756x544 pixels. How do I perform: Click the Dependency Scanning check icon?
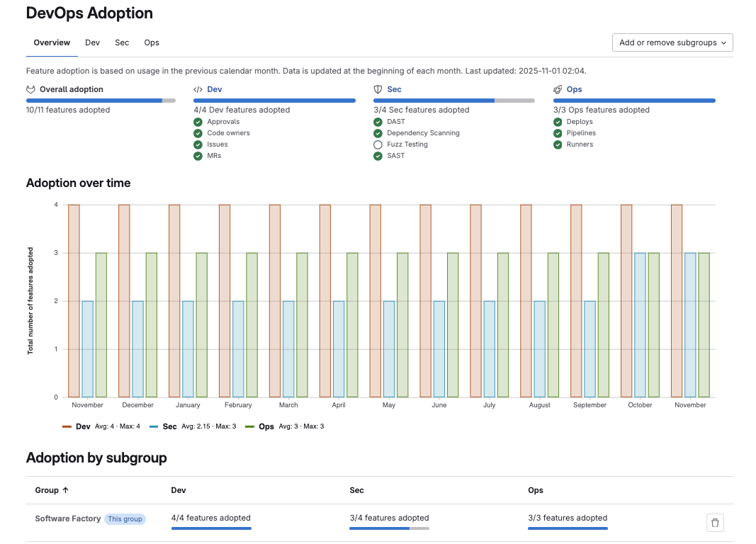pos(378,133)
